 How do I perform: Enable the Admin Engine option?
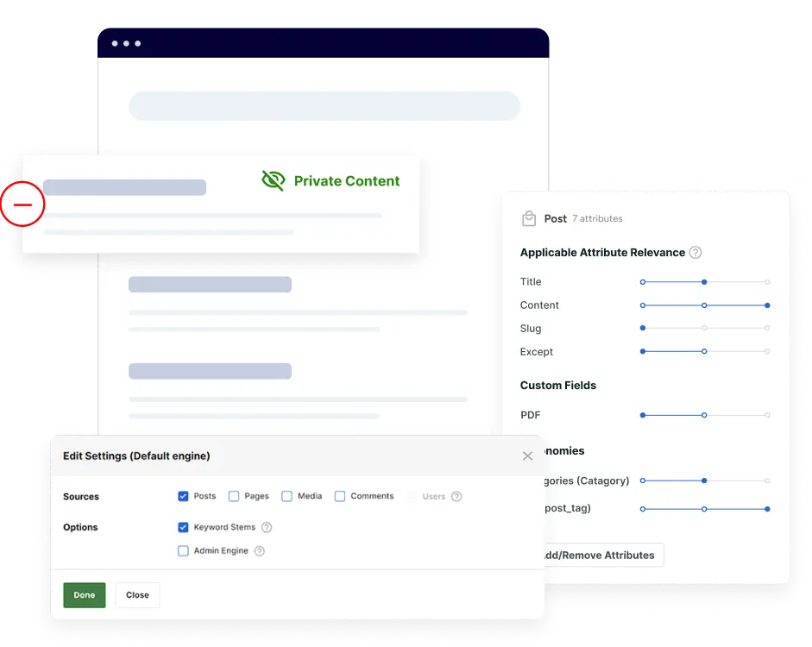(x=182, y=550)
